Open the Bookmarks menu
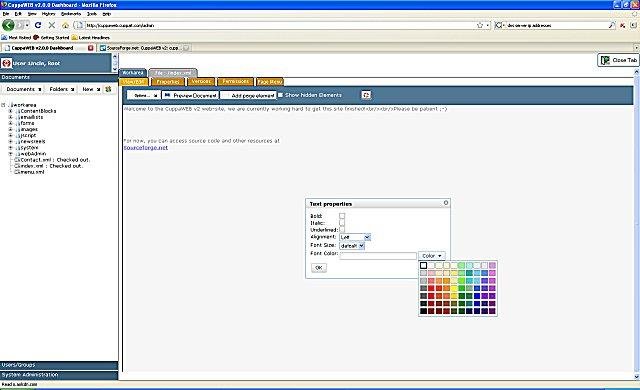This screenshot has width=640, height=390. (71, 14)
